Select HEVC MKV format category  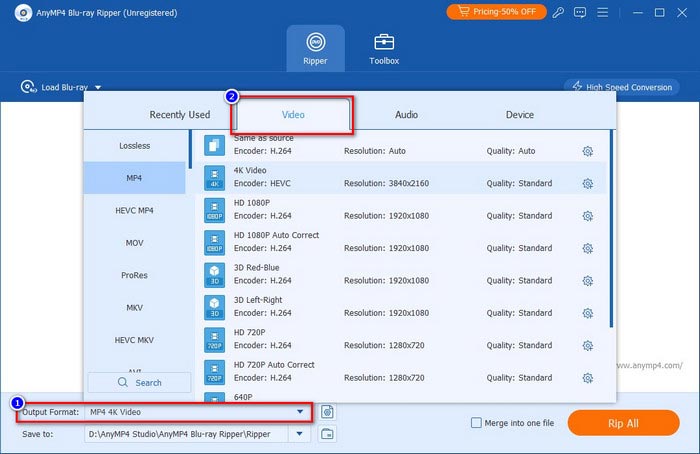[134, 340]
